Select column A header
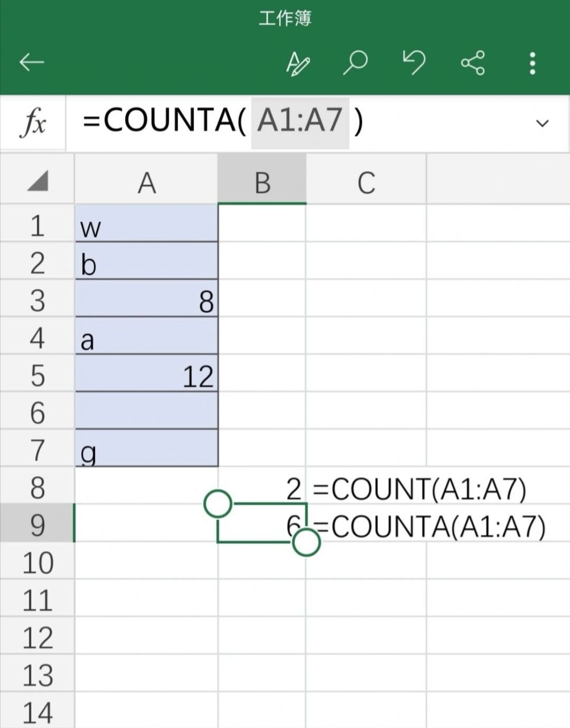Viewport: 570px width, 728px height. (x=146, y=182)
